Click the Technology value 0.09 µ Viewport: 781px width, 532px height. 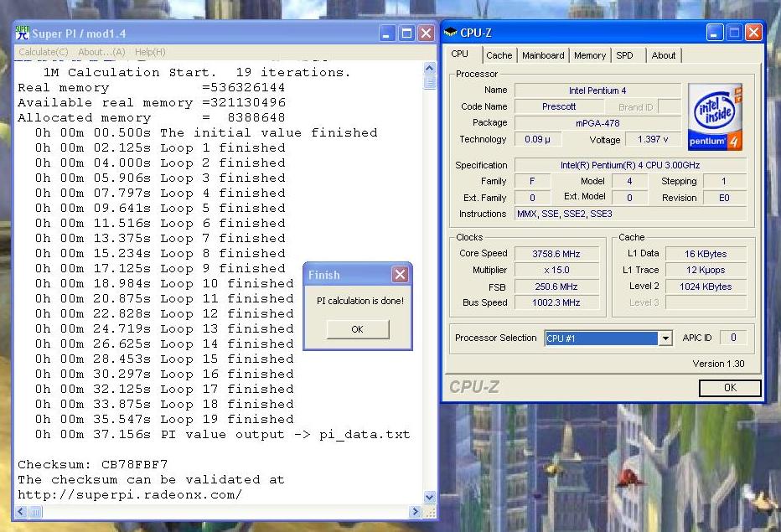pos(537,139)
